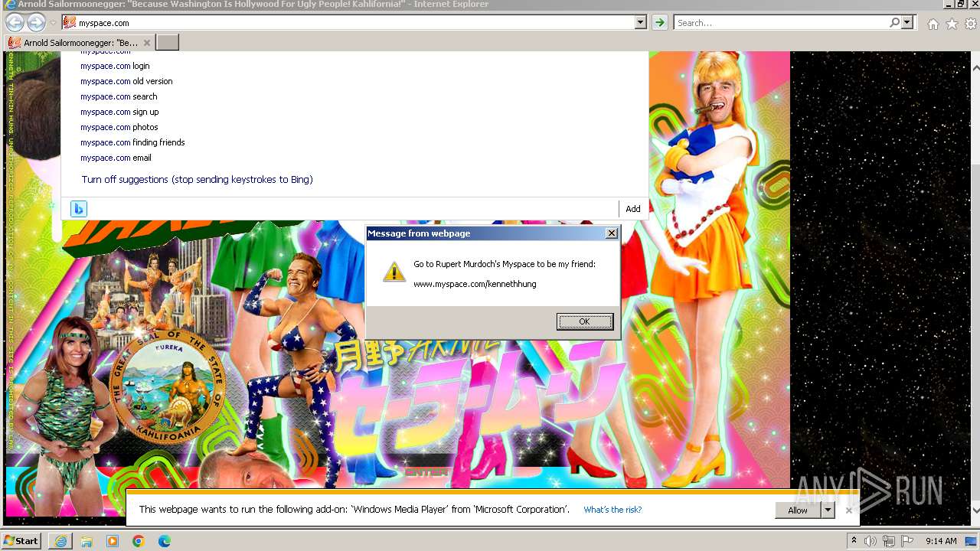The image size is (980, 551).
Task: Choose the myspace.com finding friends suggestion
Action: pyautogui.click(x=132, y=142)
